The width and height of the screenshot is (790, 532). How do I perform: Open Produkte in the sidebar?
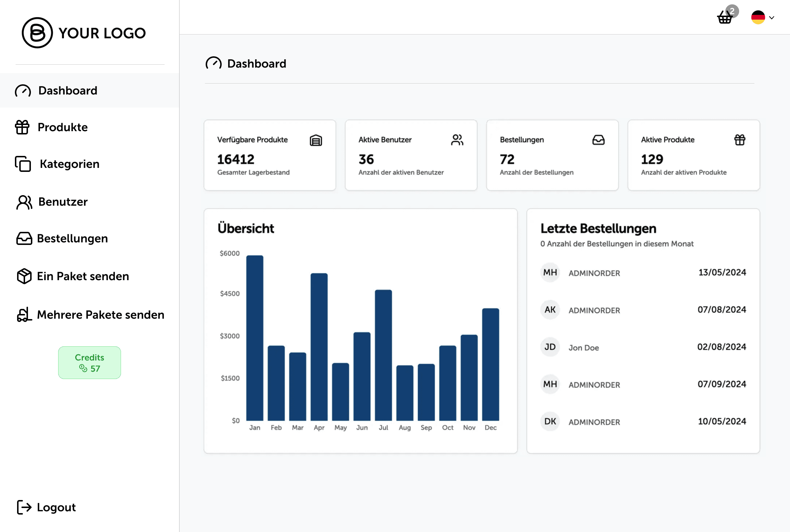[x=63, y=127]
